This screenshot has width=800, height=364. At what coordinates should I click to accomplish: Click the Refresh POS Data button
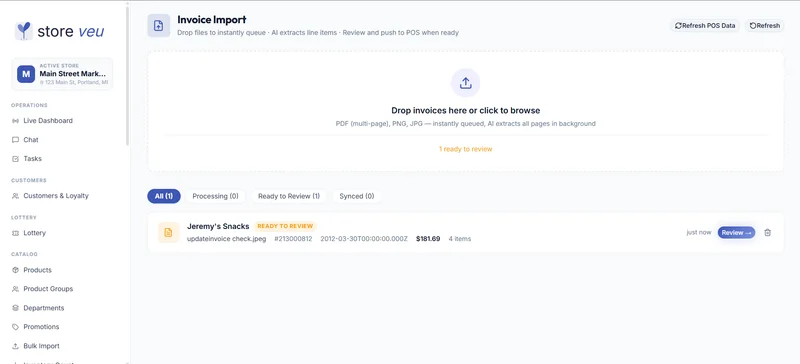pos(705,26)
